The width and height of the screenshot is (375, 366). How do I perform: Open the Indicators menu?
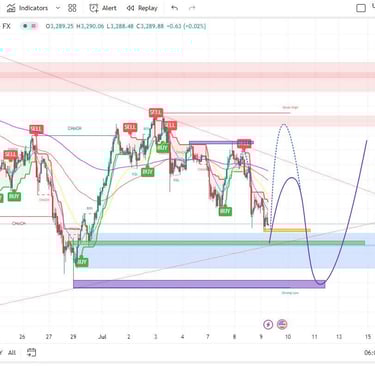tap(28, 8)
